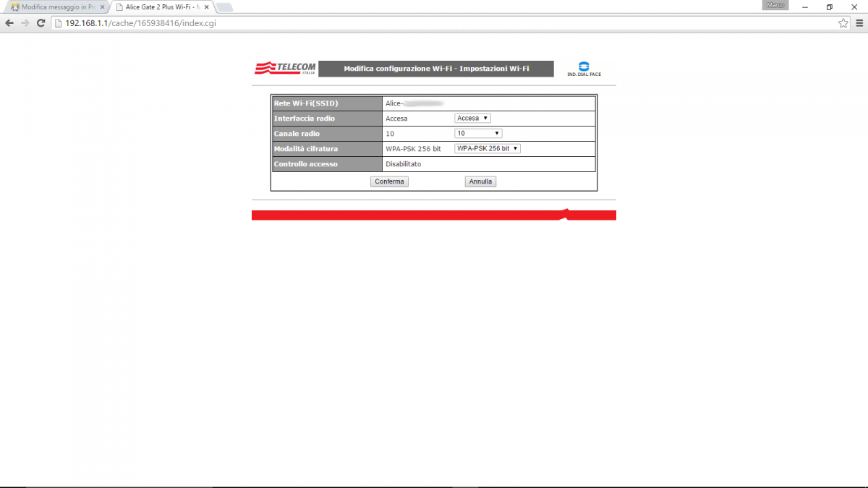The width and height of the screenshot is (868, 488).
Task: Click the address bar URL field
Action: pos(434,23)
